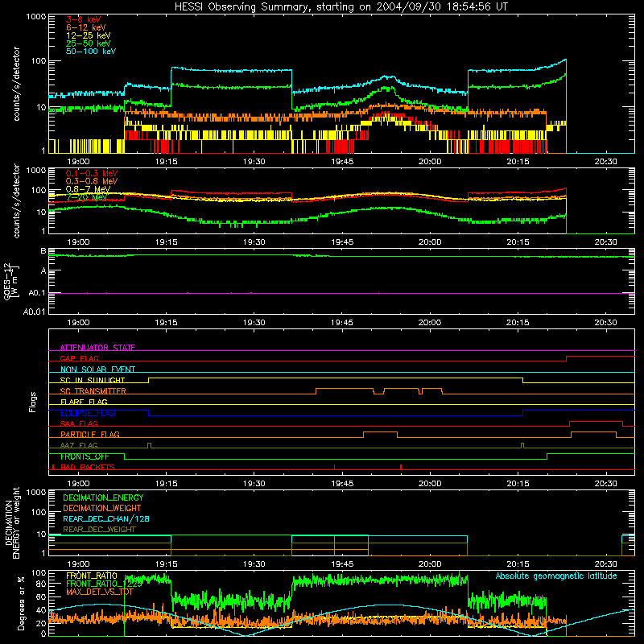644x644 pixels.
Task: Click the DECIMATION_WEIGHT legend label
Action: pyautogui.click(x=102, y=508)
